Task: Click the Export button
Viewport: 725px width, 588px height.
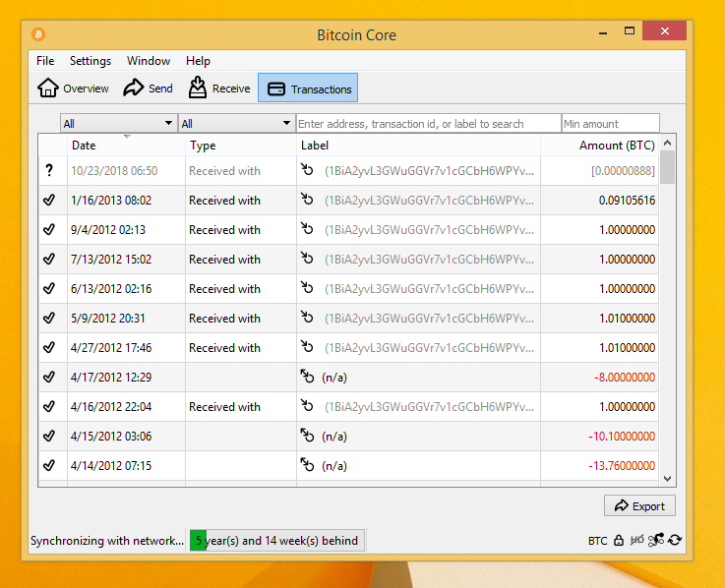Action: pyautogui.click(x=639, y=505)
